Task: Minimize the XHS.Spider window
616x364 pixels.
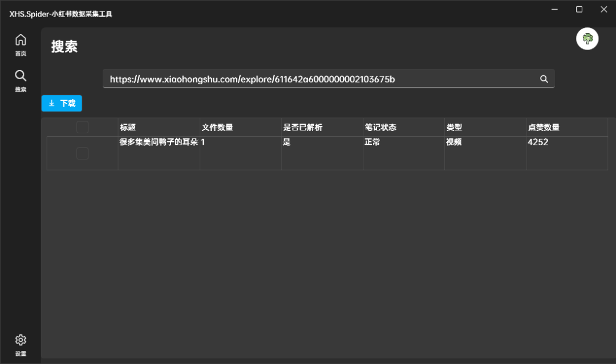Action: (554, 10)
